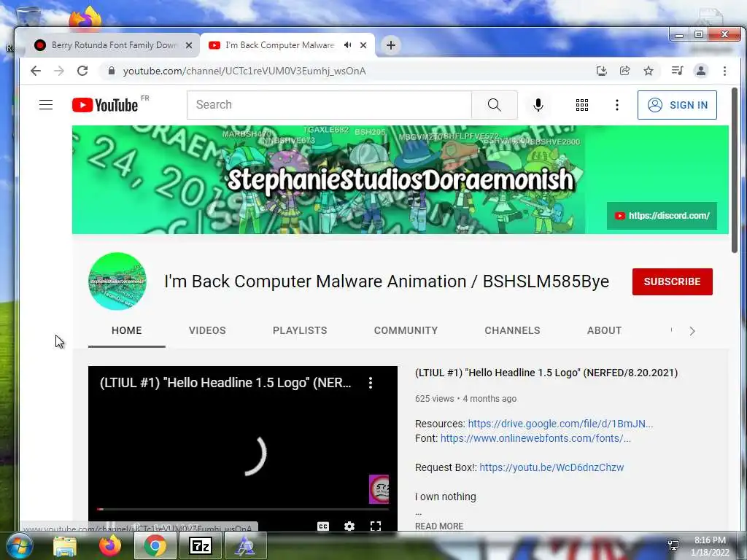The width and height of the screenshot is (747, 560).
Task: Open the onlinewebfonts.com Font link
Action: tap(535, 438)
